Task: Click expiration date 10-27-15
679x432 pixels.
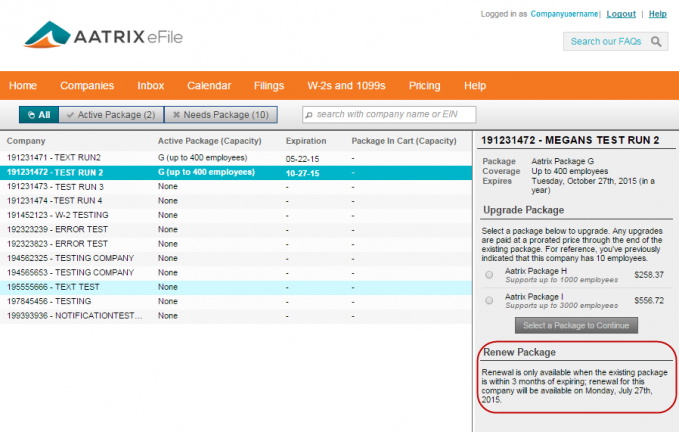Action: [x=302, y=173]
